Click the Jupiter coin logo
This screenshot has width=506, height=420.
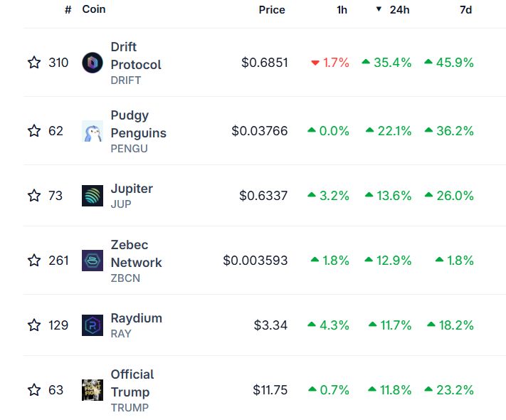click(x=93, y=195)
